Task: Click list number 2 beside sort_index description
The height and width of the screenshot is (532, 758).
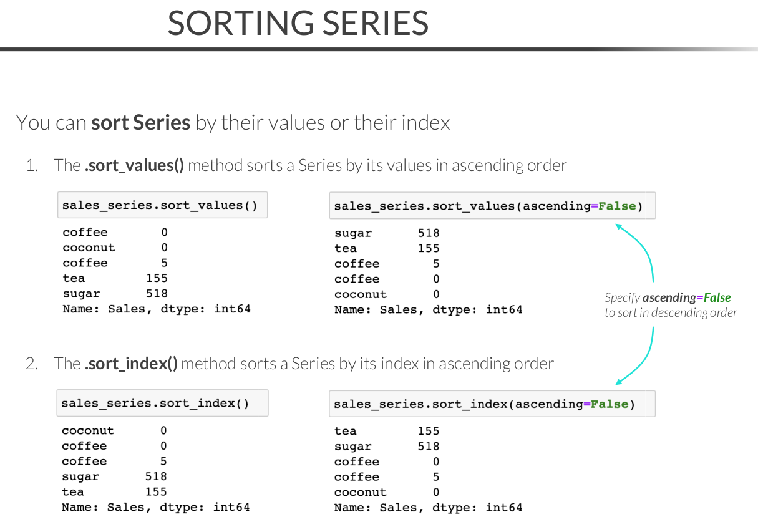Action: pyautogui.click(x=31, y=364)
